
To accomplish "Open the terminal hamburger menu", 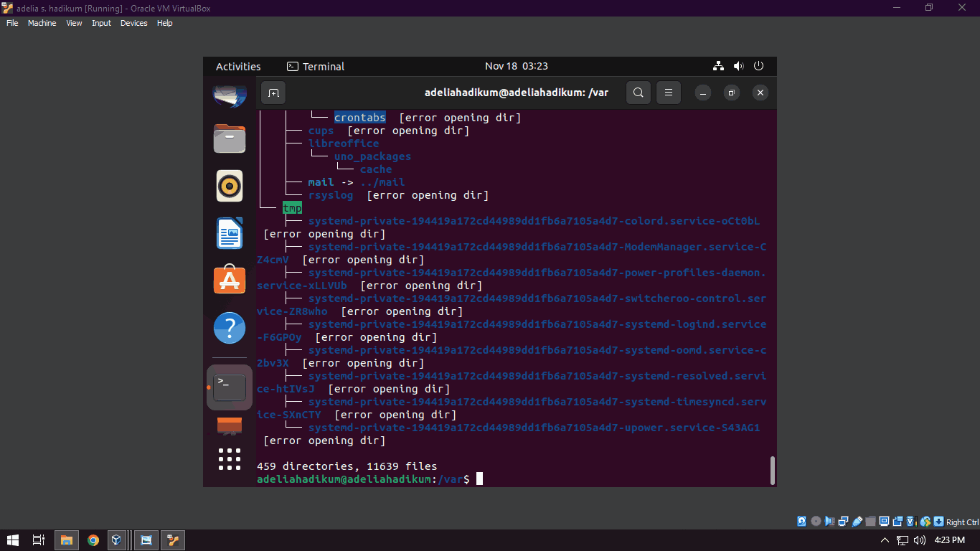I will tap(668, 93).
